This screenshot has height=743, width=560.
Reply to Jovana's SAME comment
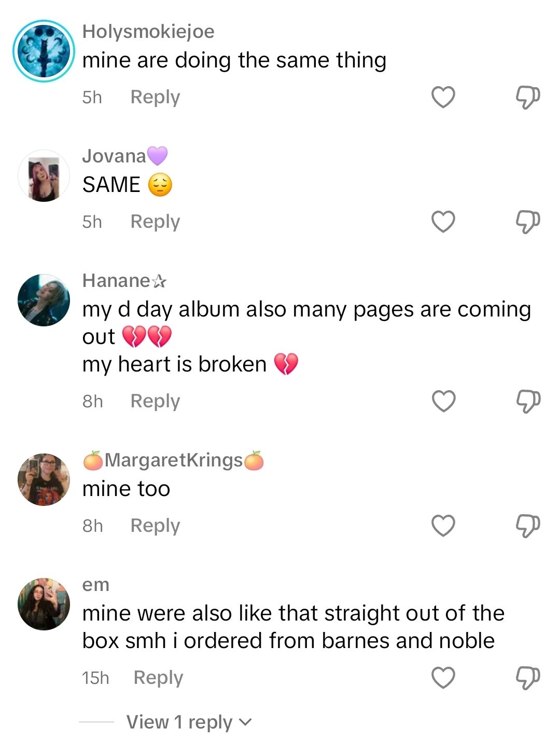[154, 222]
